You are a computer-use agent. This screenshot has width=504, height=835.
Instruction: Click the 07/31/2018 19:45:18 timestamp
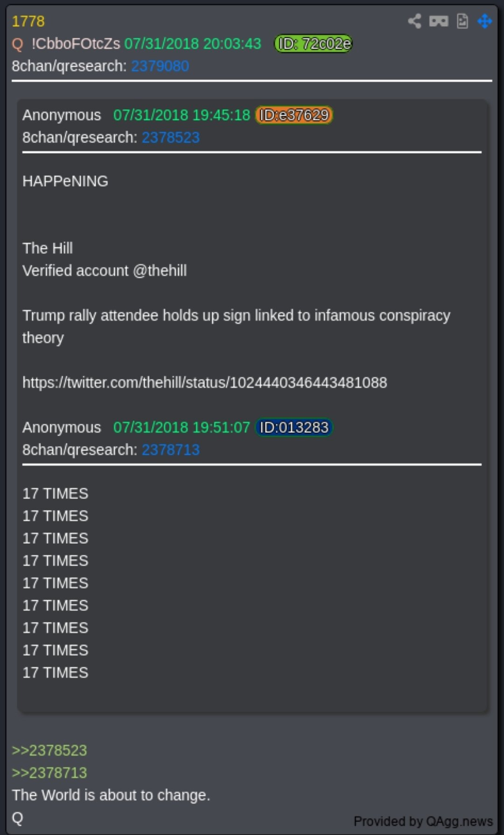pos(182,115)
